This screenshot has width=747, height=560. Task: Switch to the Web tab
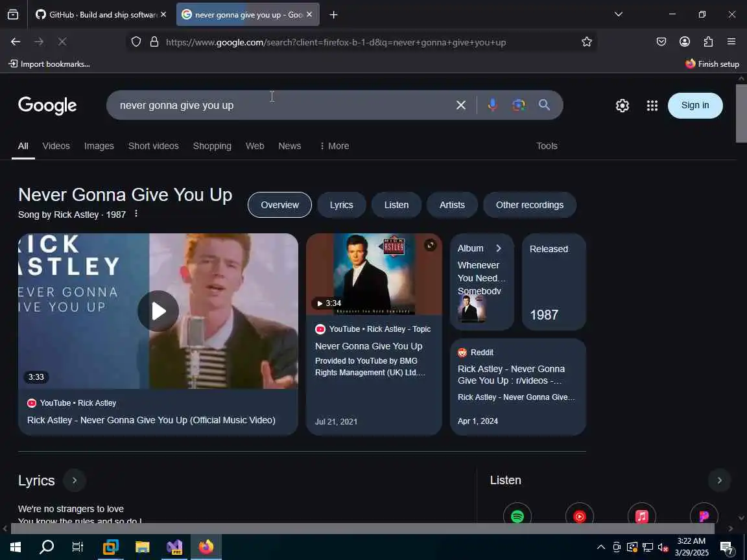[255, 146]
